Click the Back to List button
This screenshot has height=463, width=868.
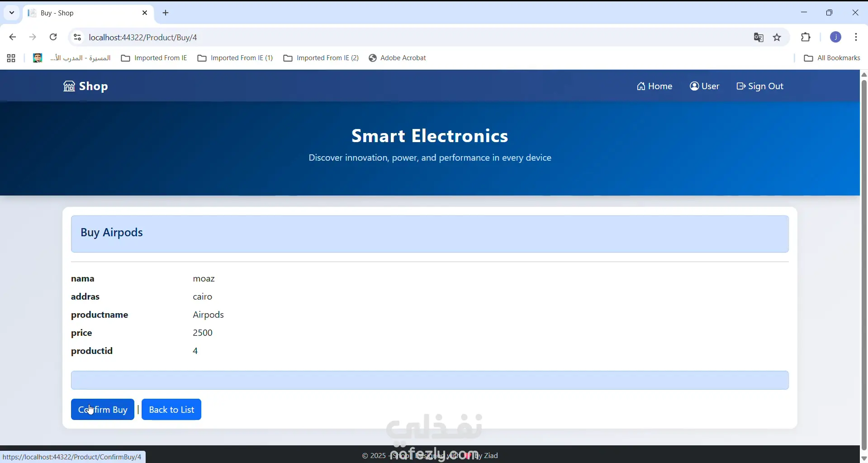(171, 409)
